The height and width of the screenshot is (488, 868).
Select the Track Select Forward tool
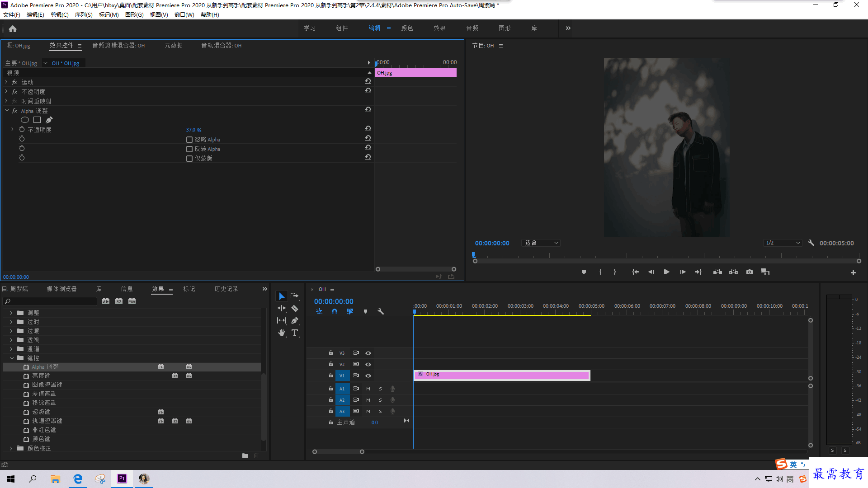294,296
